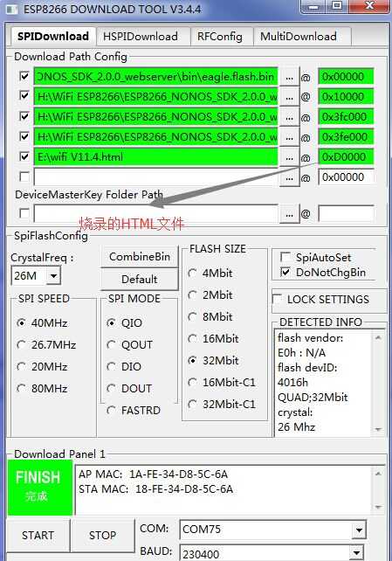
Task: Click the 0x00000 address of first row
Action: click(346, 77)
